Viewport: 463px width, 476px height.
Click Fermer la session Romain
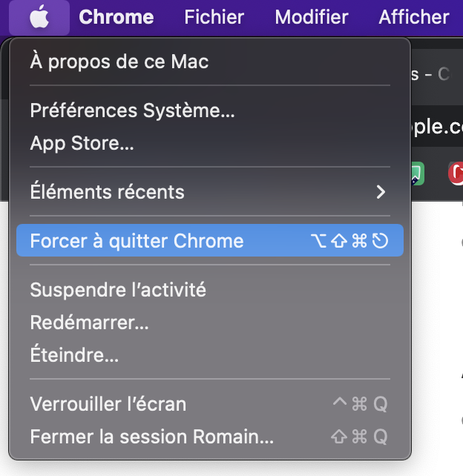(152, 437)
